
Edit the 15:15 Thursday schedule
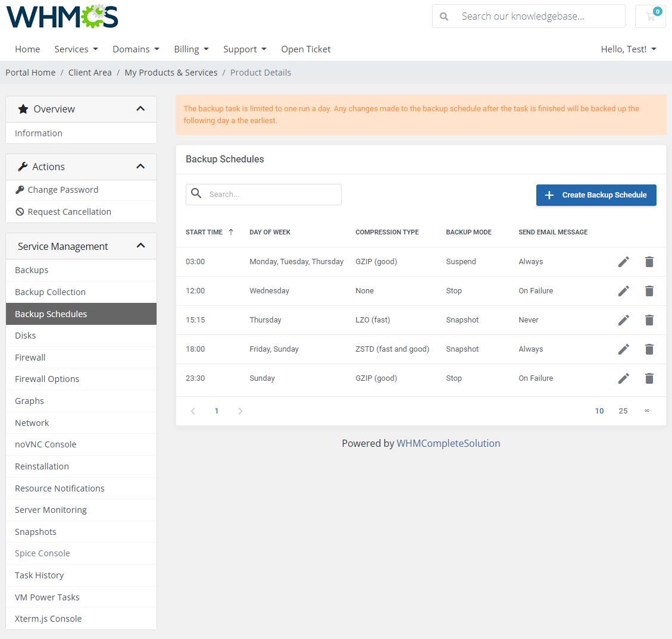click(623, 320)
